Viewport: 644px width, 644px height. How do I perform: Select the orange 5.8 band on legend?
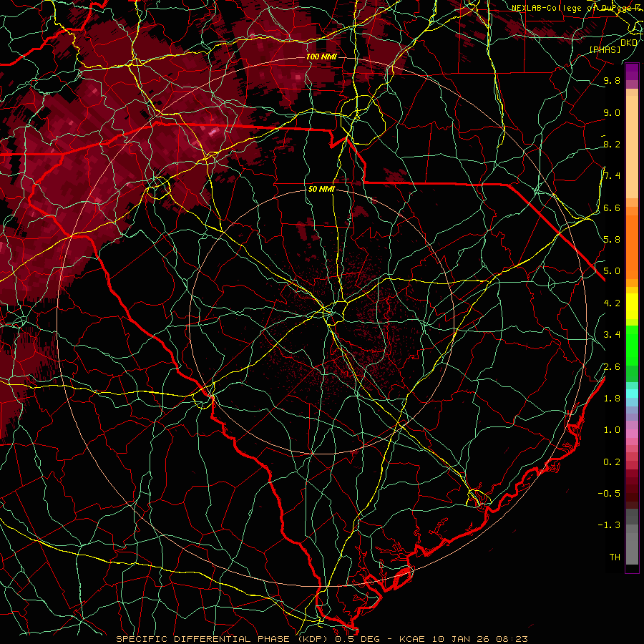[x=632, y=240]
